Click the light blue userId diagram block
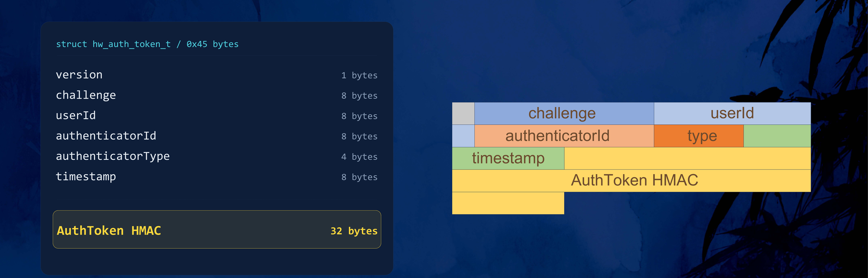This screenshot has width=868, height=278. coord(732,113)
